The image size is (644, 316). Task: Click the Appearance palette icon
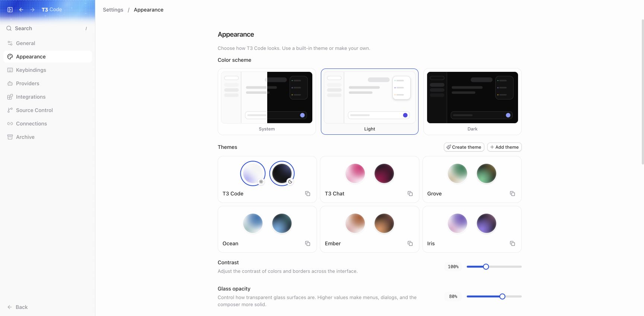click(x=10, y=57)
